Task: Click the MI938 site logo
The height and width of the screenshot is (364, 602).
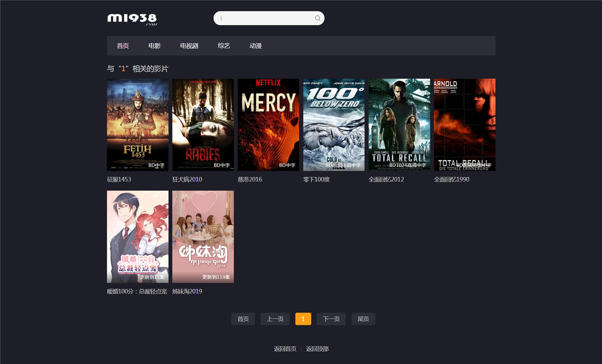Action: pos(132,19)
